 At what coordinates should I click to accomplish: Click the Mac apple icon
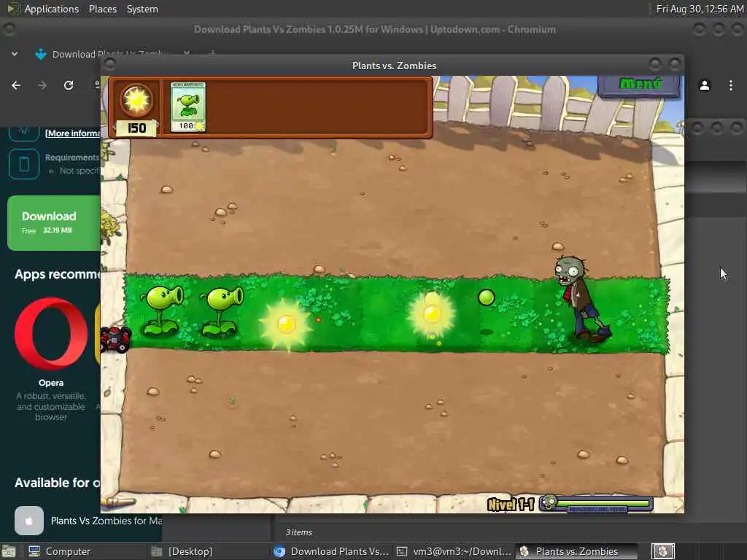click(28, 521)
